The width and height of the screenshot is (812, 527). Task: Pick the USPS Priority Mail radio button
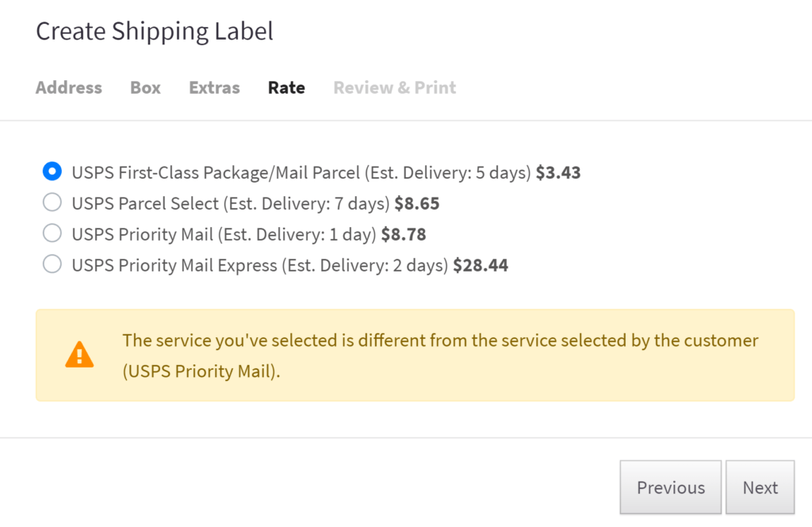pyautogui.click(x=52, y=233)
